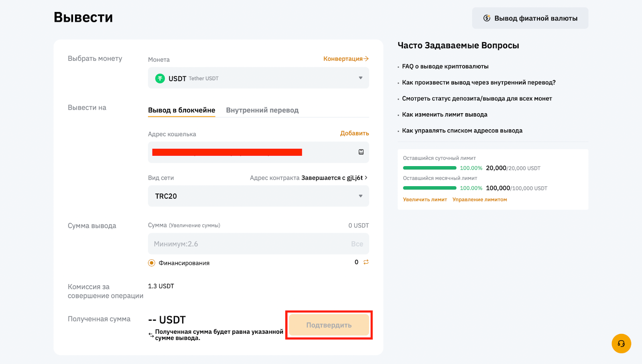Click the 20,000/20,000 USDT daily limit value
642x364 pixels.
coord(513,168)
